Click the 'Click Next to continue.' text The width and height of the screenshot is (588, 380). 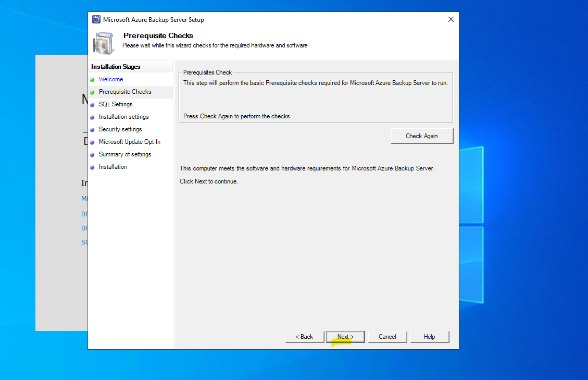tap(208, 181)
